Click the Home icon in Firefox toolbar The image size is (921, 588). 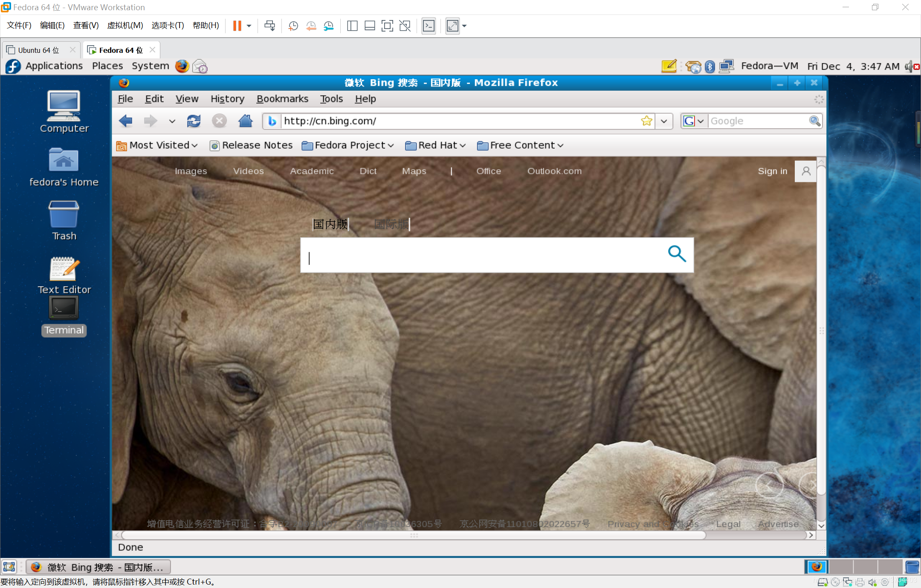245,121
